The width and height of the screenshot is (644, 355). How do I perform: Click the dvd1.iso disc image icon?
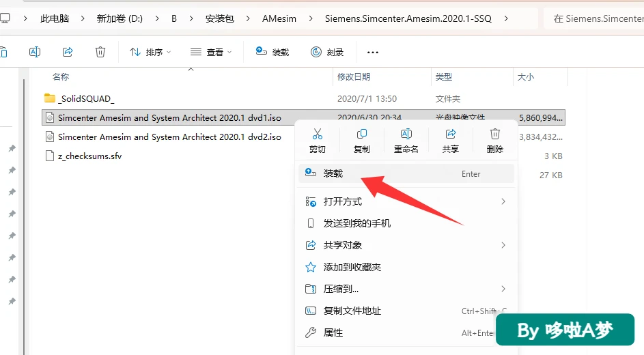(x=50, y=118)
